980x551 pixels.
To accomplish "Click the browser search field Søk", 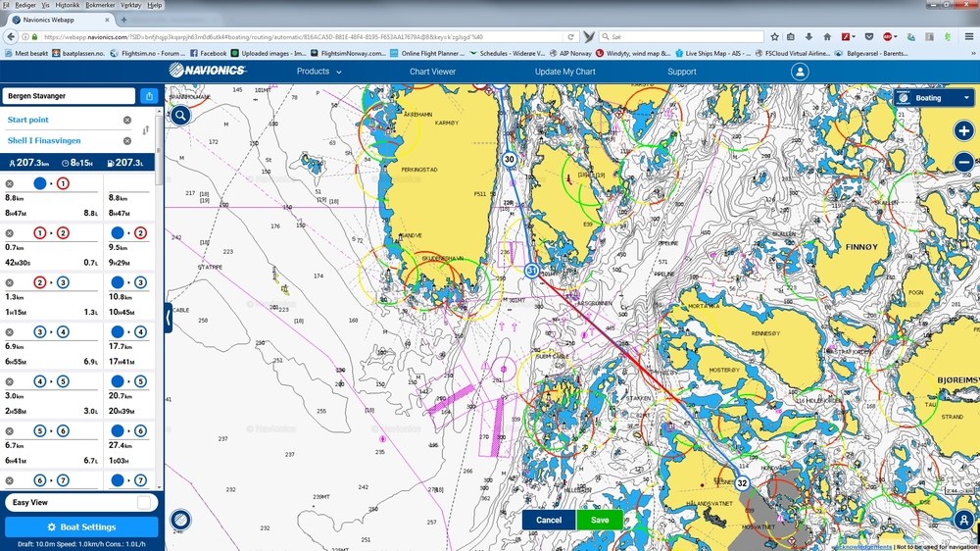I will point(681,37).
